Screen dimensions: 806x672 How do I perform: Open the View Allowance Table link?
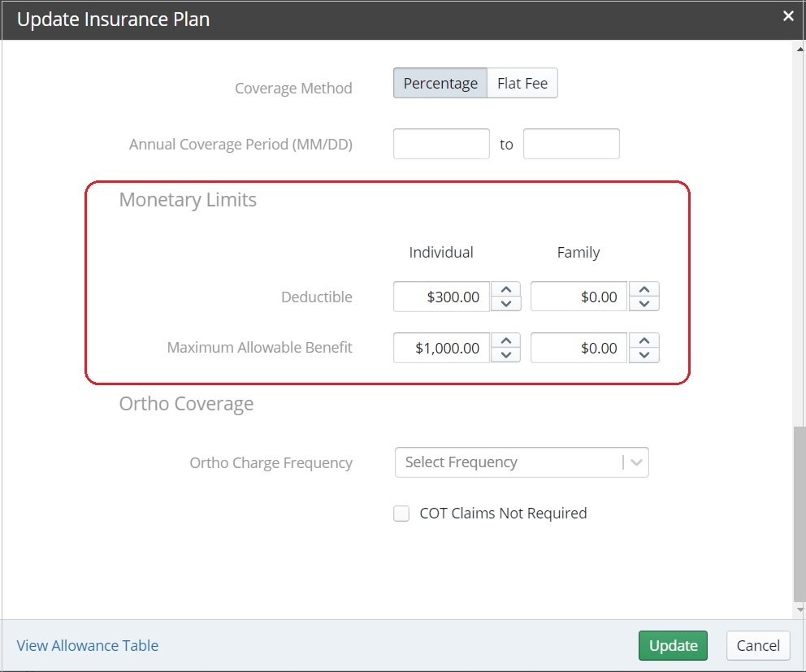pos(88,645)
